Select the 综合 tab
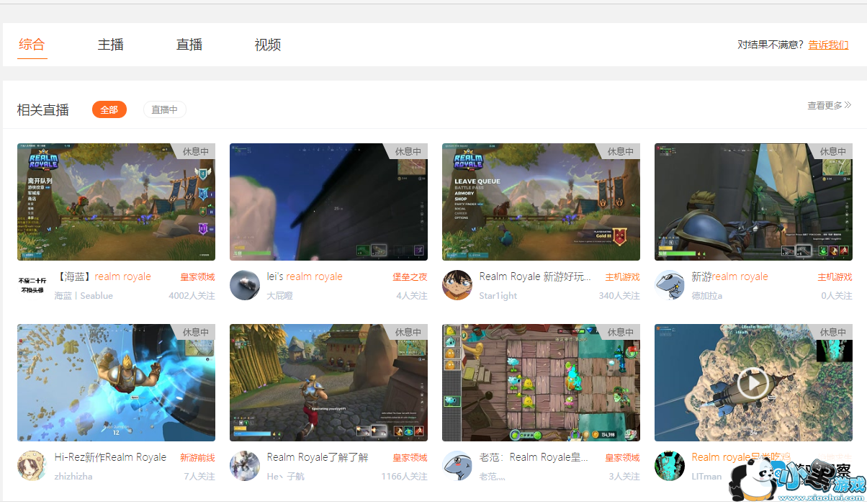Viewport: 867px width, 504px height. click(32, 44)
